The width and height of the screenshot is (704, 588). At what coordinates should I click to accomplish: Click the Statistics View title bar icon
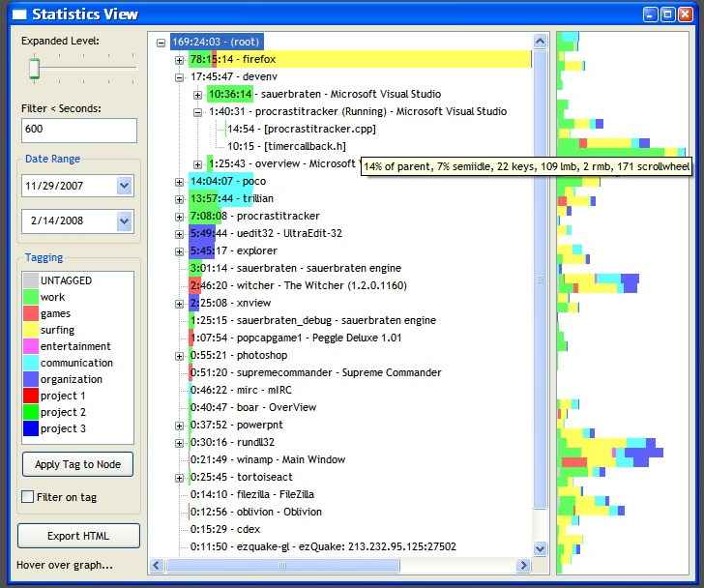pos(19,15)
